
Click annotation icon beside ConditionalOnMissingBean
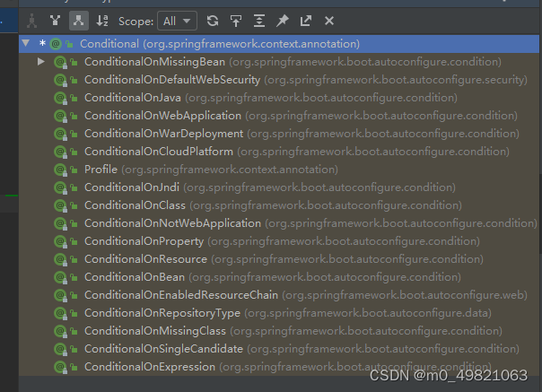point(60,62)
